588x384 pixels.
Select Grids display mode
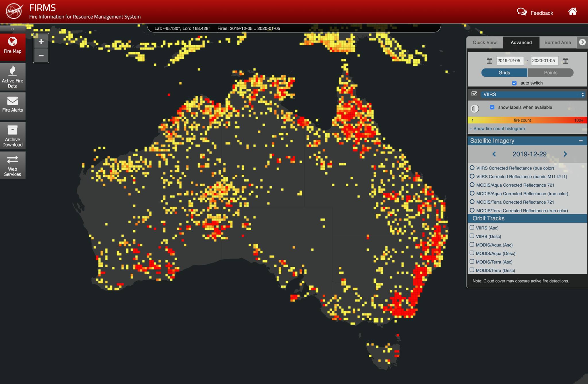tap(504, 73)
